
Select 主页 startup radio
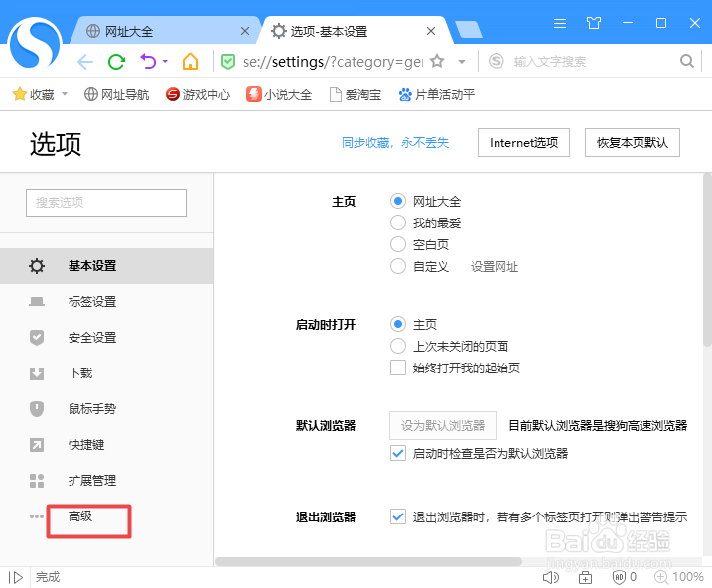tap(398, 324)
